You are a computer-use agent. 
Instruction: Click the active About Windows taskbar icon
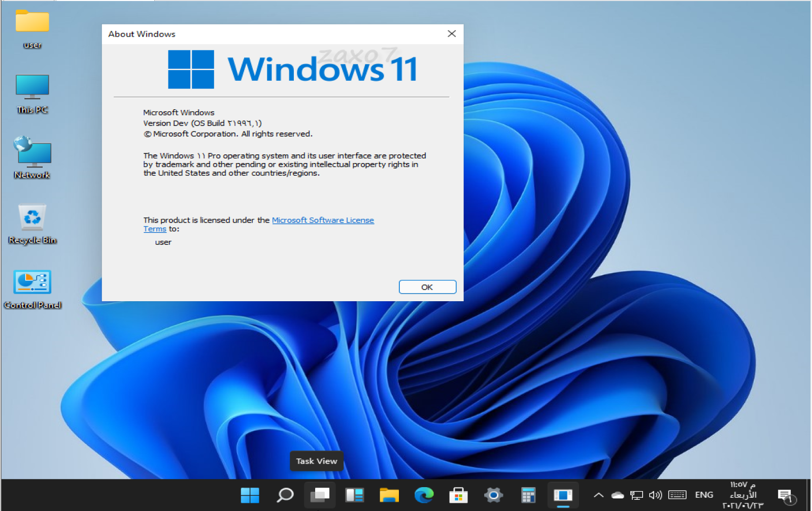563,495
